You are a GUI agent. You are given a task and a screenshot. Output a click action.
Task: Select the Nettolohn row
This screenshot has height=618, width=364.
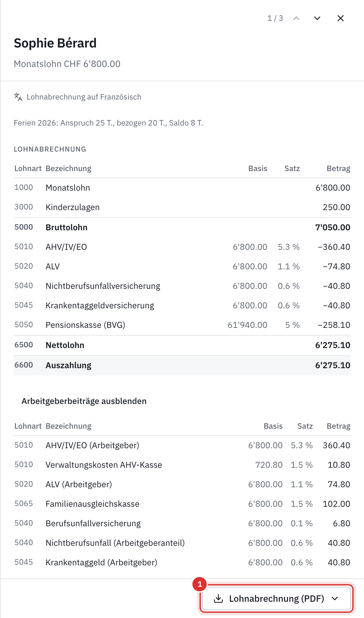[182, 345]
